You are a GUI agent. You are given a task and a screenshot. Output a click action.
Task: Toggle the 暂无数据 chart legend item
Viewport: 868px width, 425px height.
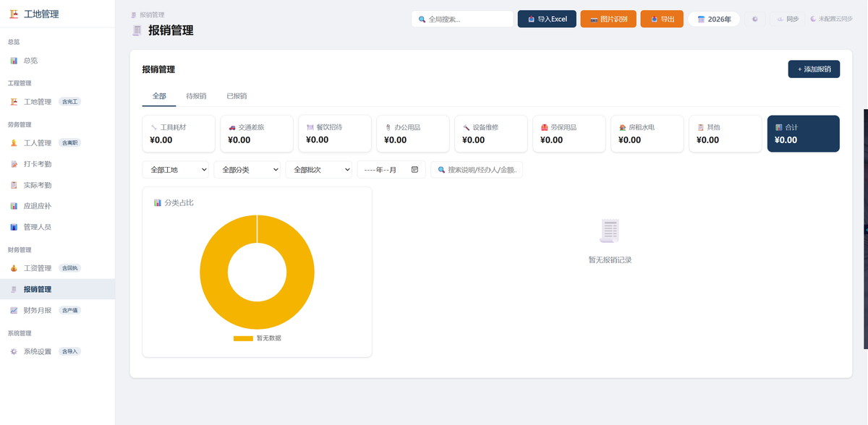click(x=258, y=338)
